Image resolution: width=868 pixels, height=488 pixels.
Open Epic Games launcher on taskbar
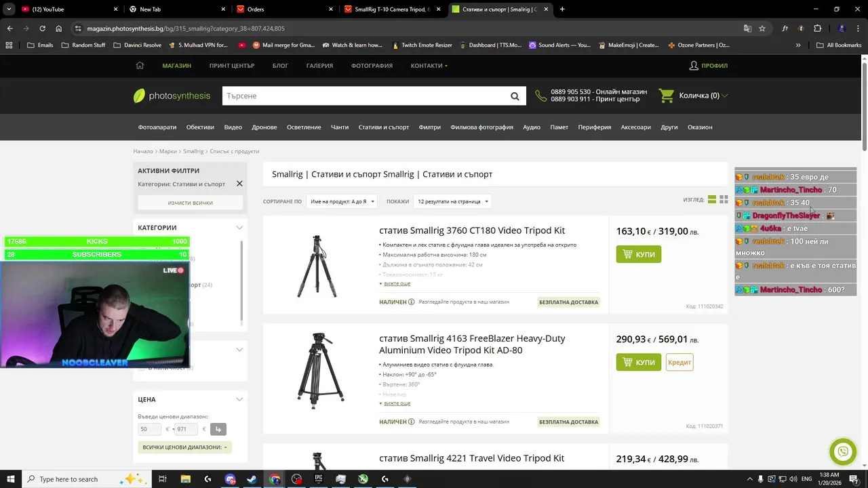(x=319, y=479)
